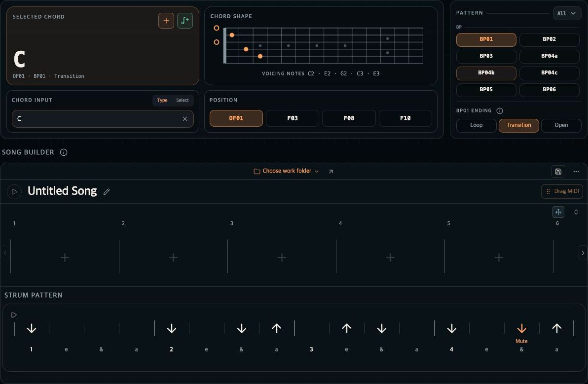Click the open-in-external arrow icon
Image resolution: width=588 pixels, height=384 pixels.
331,171
